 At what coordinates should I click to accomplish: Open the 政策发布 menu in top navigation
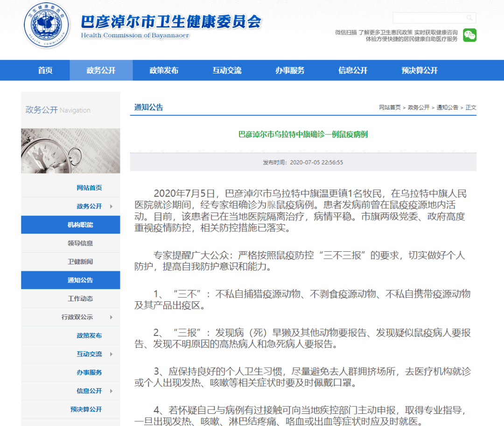[x=164, y=70]
